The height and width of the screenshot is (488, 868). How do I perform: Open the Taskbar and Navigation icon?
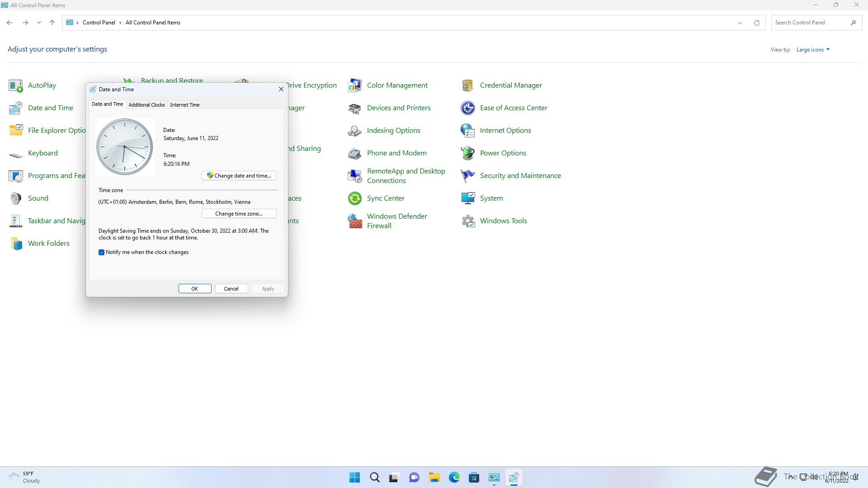16,221
